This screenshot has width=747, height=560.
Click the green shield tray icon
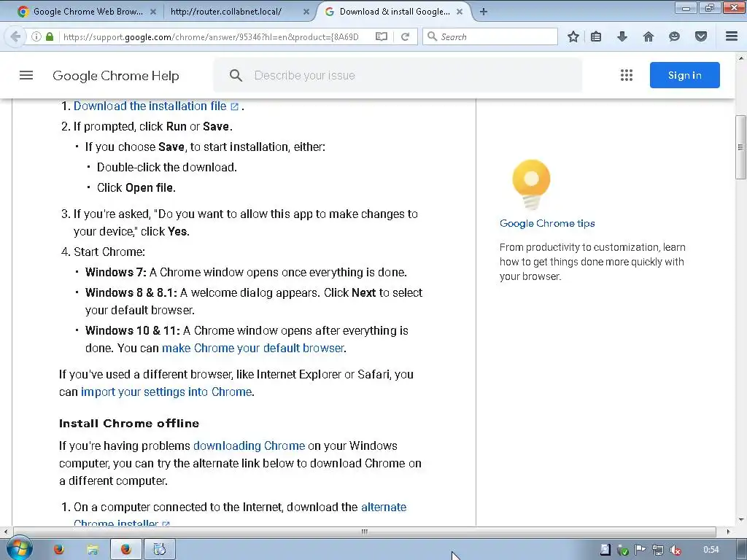tap(623, 550)
